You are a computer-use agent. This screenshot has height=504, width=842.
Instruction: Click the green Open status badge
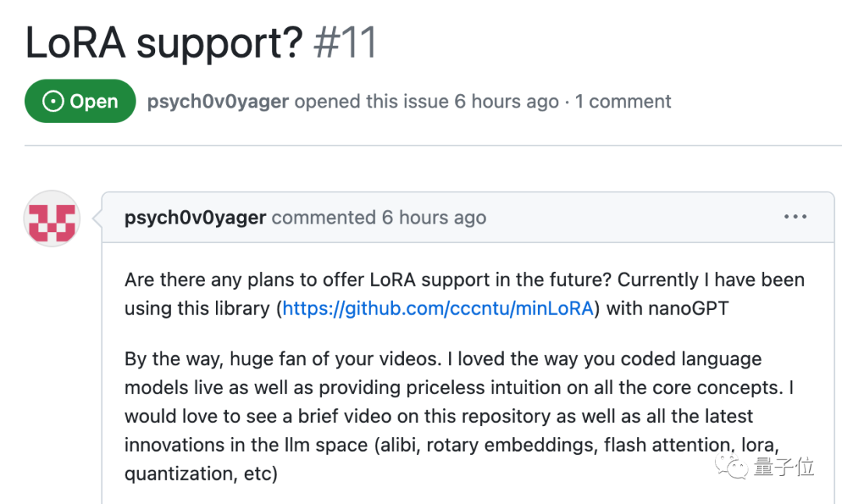[80, 101]
